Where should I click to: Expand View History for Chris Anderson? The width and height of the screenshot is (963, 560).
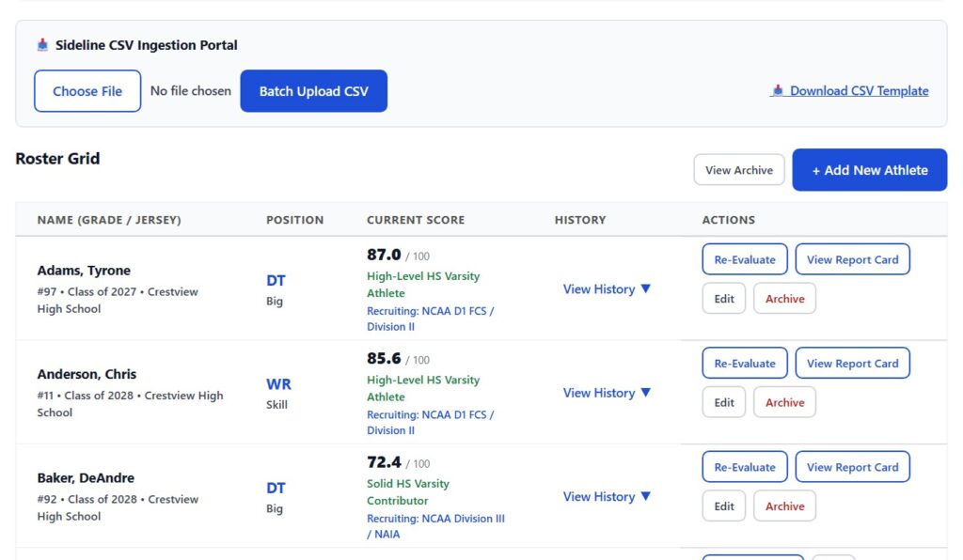(607, 393)
